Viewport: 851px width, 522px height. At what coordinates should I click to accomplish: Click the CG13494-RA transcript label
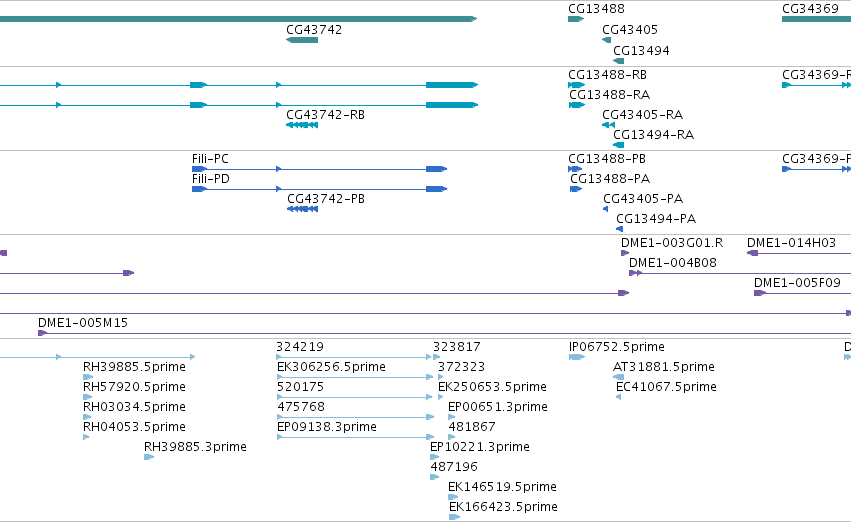653,135
